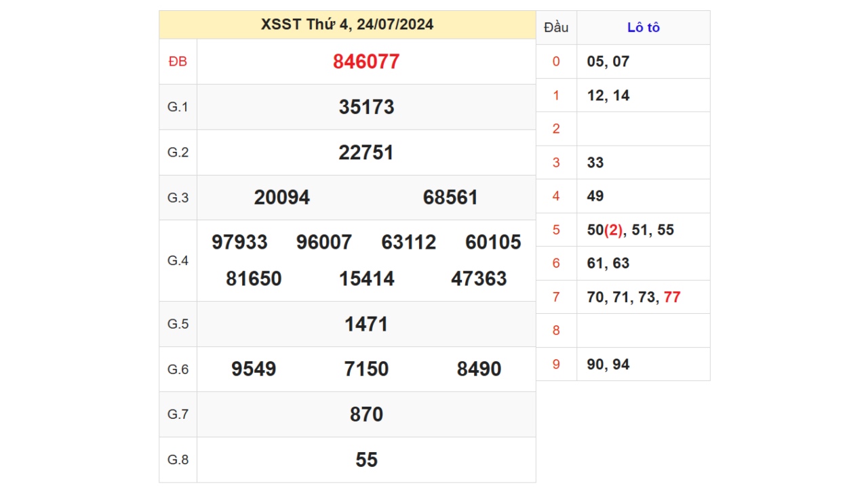Click the G.2 row label
The height and width of the screenshot is (488, 868).
point(178,152)
